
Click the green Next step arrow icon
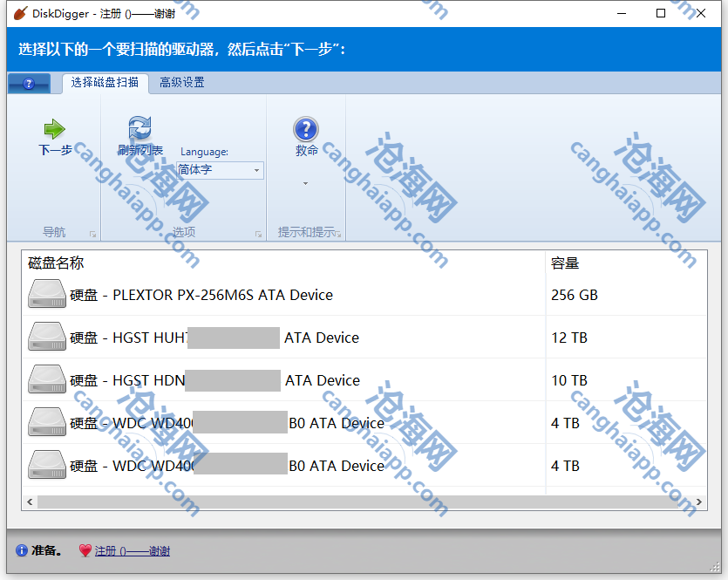pyautogui.click(x=55, y=129)
